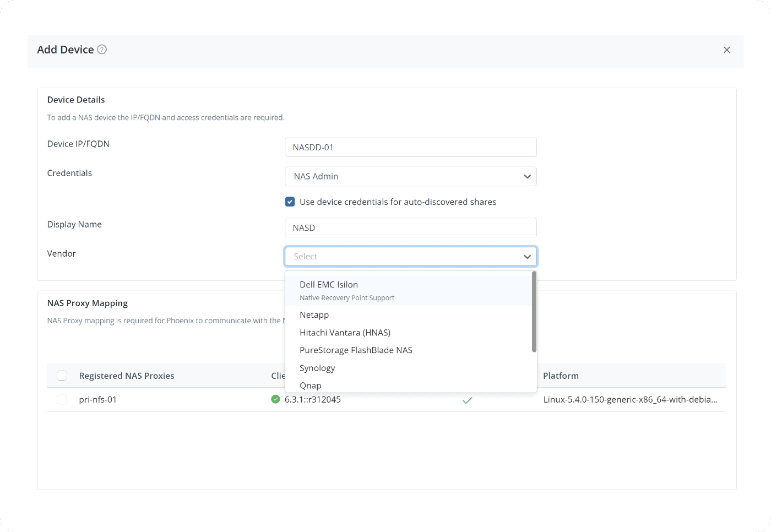Click the green status icon for pri-nfs-01

275,399
